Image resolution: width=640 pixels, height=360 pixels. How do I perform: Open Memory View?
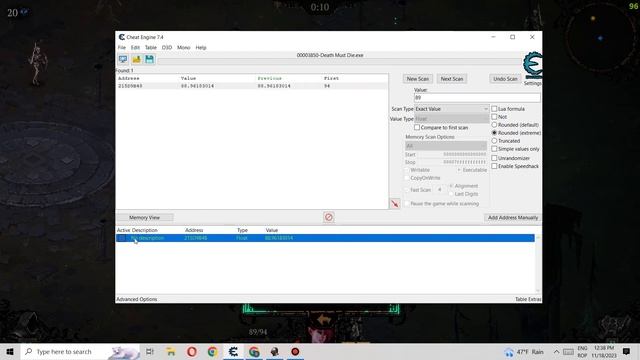[144, 218]
